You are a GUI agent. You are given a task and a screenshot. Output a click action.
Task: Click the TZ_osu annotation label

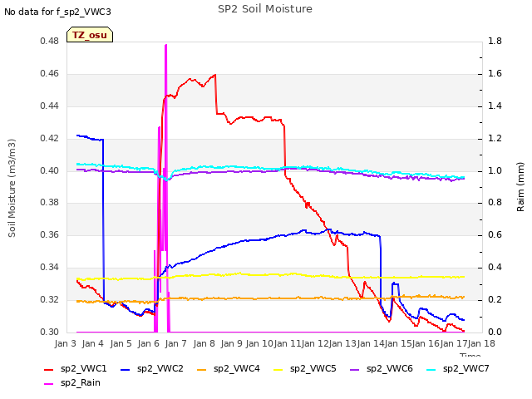click(90, 35)
